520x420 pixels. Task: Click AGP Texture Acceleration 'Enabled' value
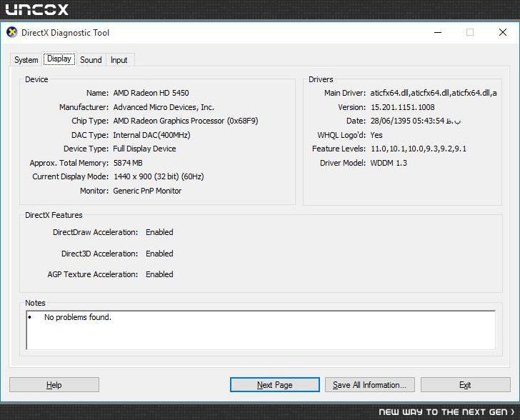pyautogui.click(x=159, y=274)
